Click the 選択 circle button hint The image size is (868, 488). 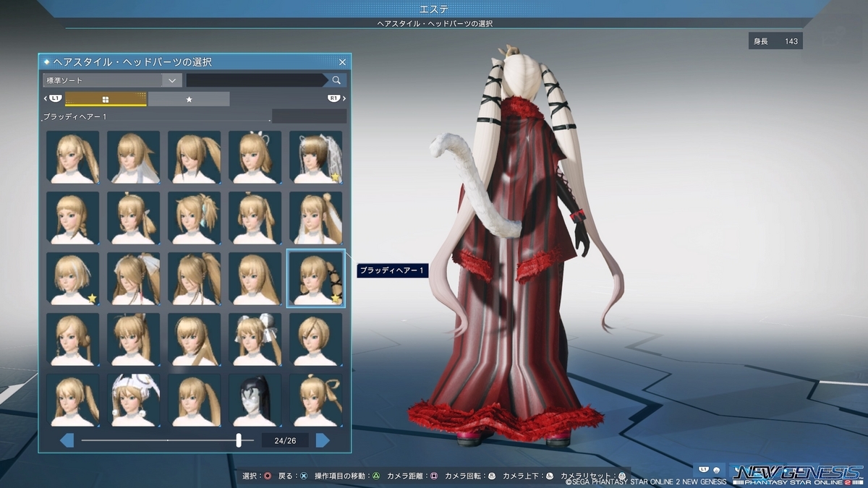256,476
